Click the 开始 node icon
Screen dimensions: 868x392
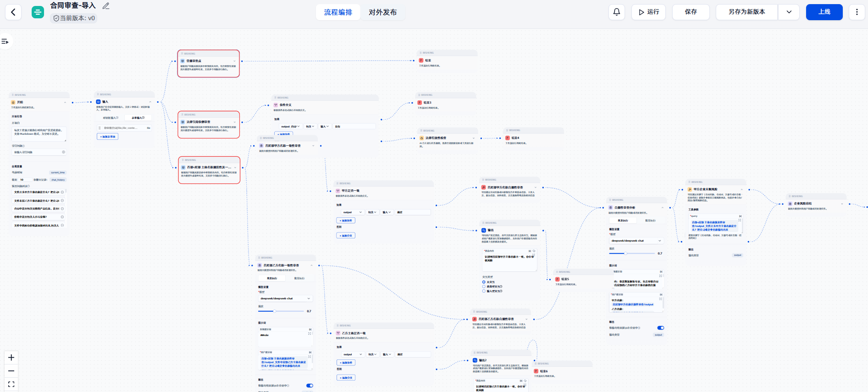13,102
